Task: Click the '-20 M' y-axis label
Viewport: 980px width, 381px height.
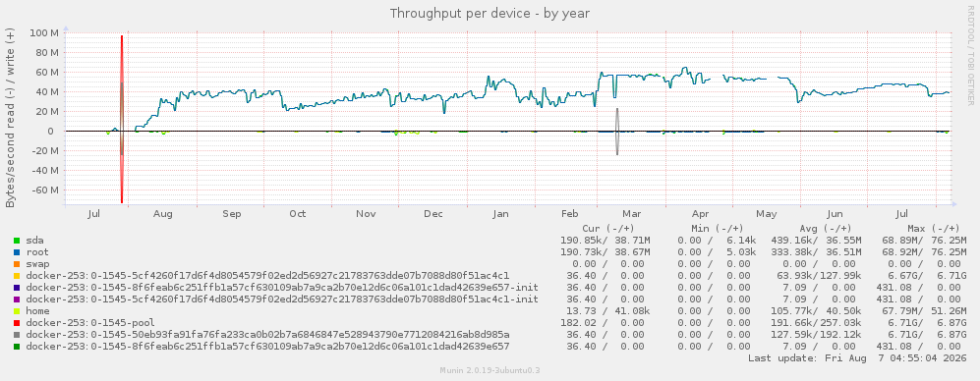Action: pyautogui.click(x=44, y=150)
